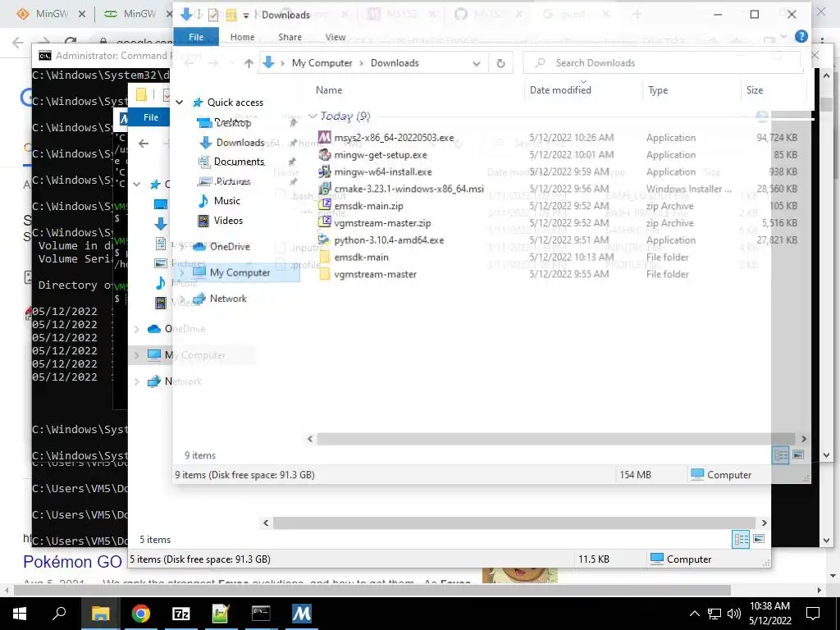Open Customize Quick Access Toolbar dropdown
This screenshot has width=840, height=630.
click(246, 16)
